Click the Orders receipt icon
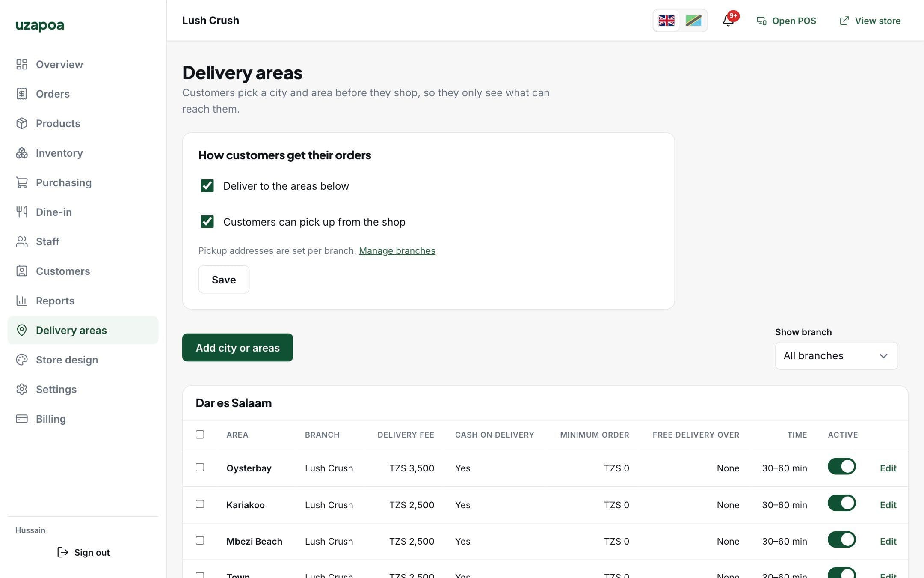The width and height of the screenshot is (924, 578). tap(22, 94)
